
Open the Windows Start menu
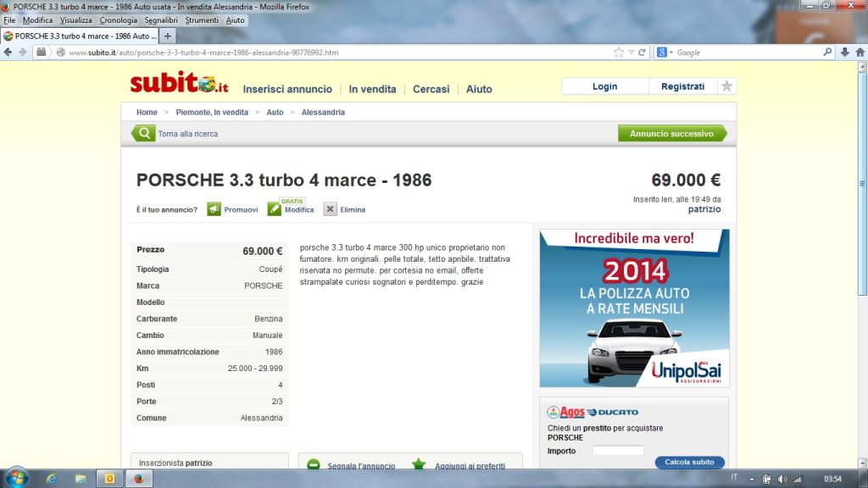pyautogui.click(x=16, y=478)
